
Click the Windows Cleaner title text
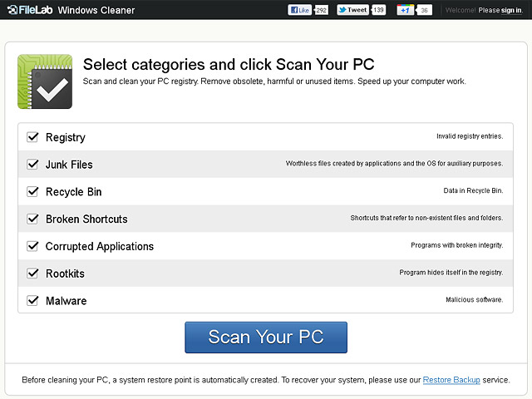point(96,10)
